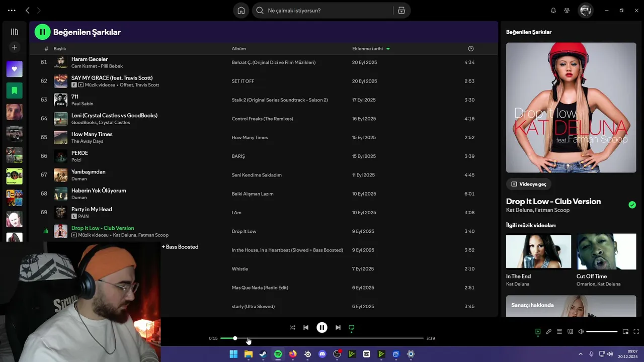Skip to the previous track

click(306, 327)
